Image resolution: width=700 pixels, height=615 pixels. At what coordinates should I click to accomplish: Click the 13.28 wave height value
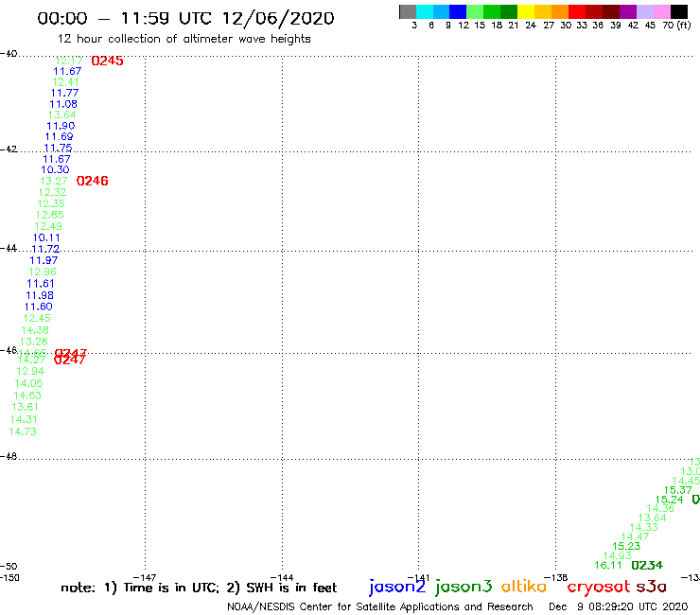tap(33, 342)
